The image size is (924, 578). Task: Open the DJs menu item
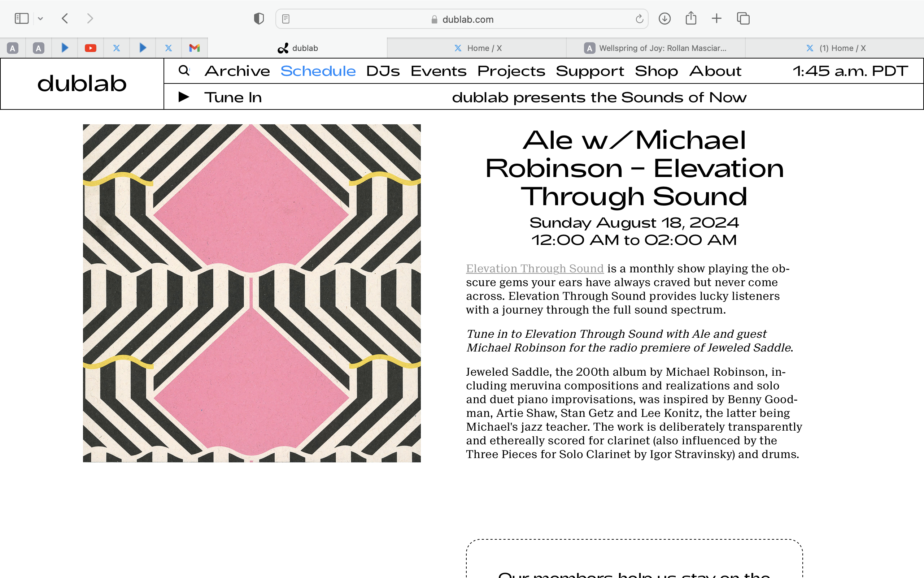point(383,71)
